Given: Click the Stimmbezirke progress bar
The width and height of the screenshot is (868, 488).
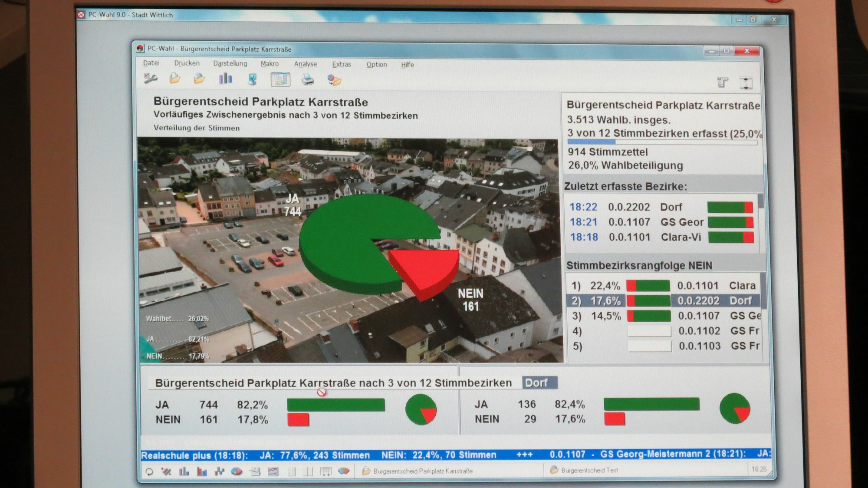Looking at the screenshot, I should coord(662,142).
